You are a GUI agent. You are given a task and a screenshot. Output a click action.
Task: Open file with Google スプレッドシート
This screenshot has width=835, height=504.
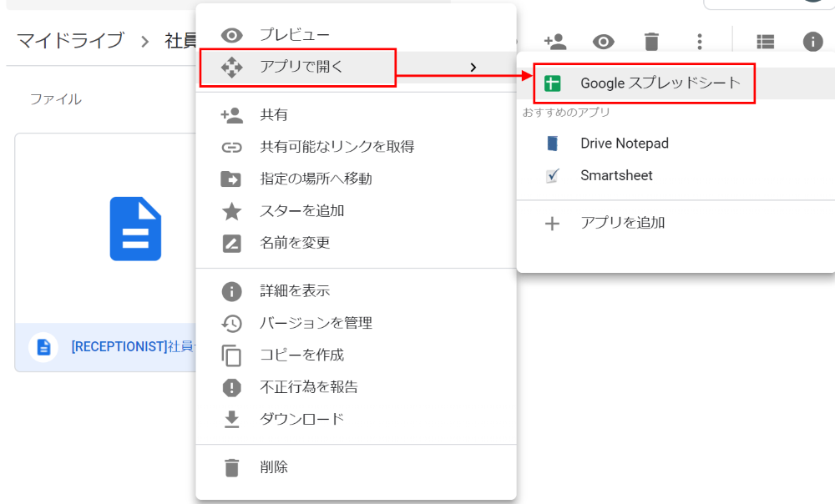[x=660, y=83]
